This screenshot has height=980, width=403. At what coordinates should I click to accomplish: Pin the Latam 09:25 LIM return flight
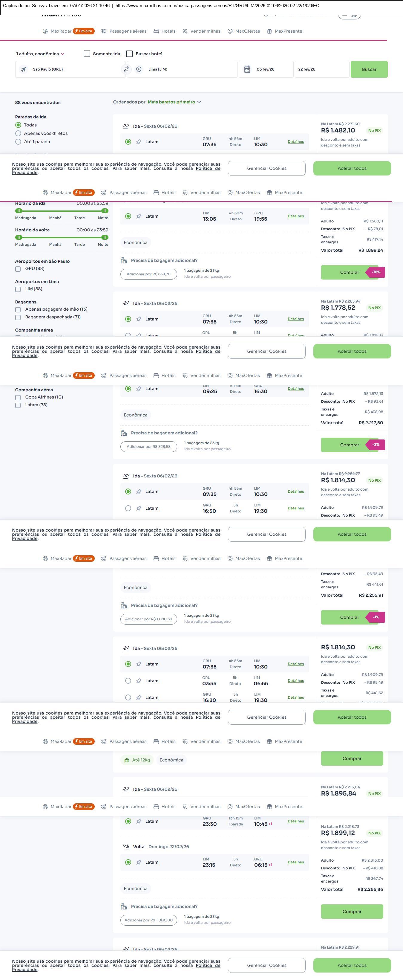139,389
